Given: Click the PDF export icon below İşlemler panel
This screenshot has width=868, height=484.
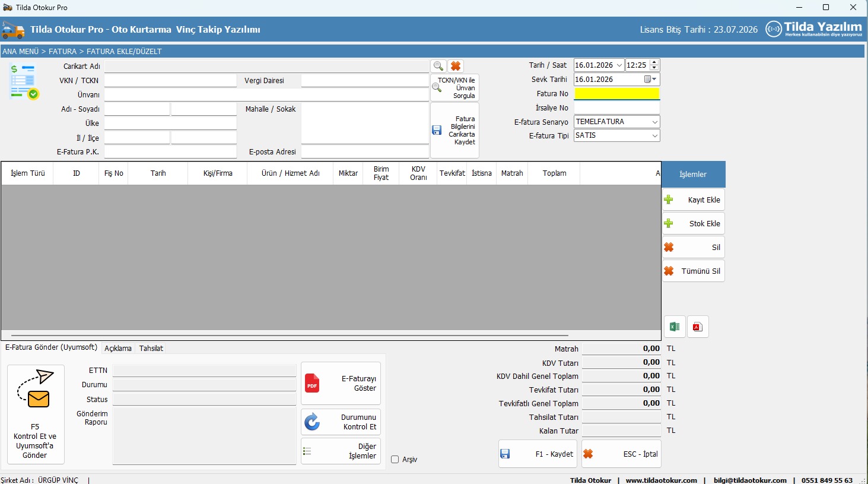Looking at the screenshot, I should (698, 327).
